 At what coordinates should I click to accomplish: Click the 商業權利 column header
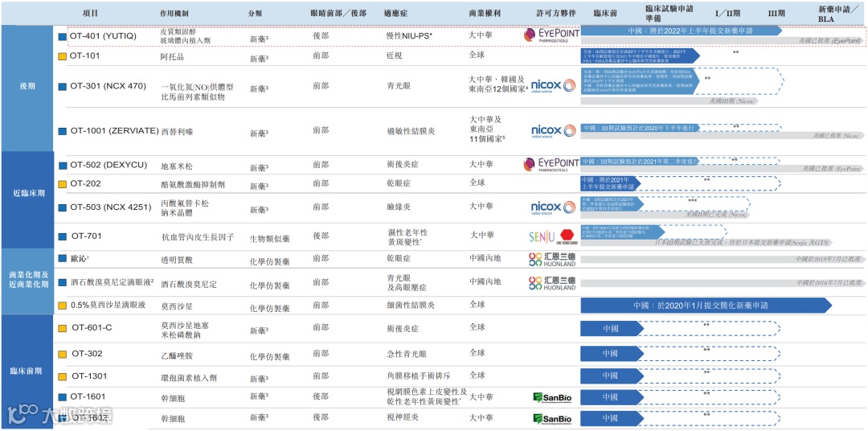tap(485, 13)
